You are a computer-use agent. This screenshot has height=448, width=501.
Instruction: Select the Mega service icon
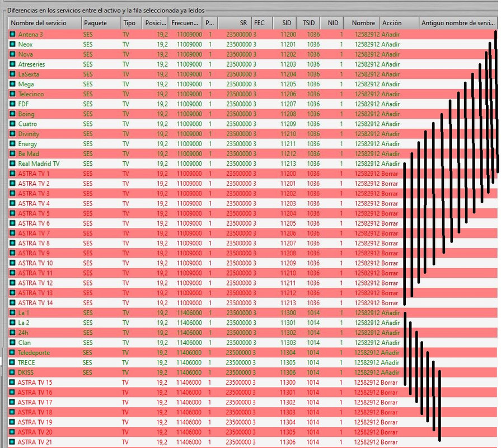(x=12, y=84)
